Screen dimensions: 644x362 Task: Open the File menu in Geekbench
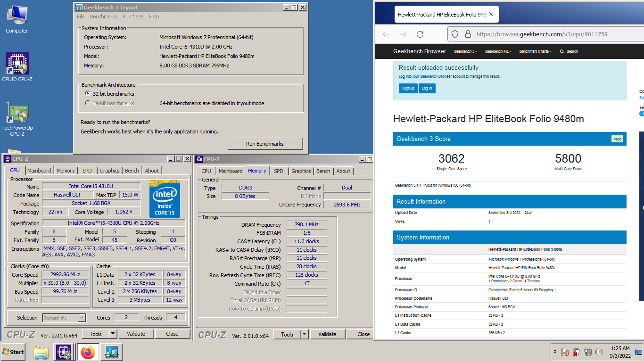pyautogui.click(x=81, y=16)
